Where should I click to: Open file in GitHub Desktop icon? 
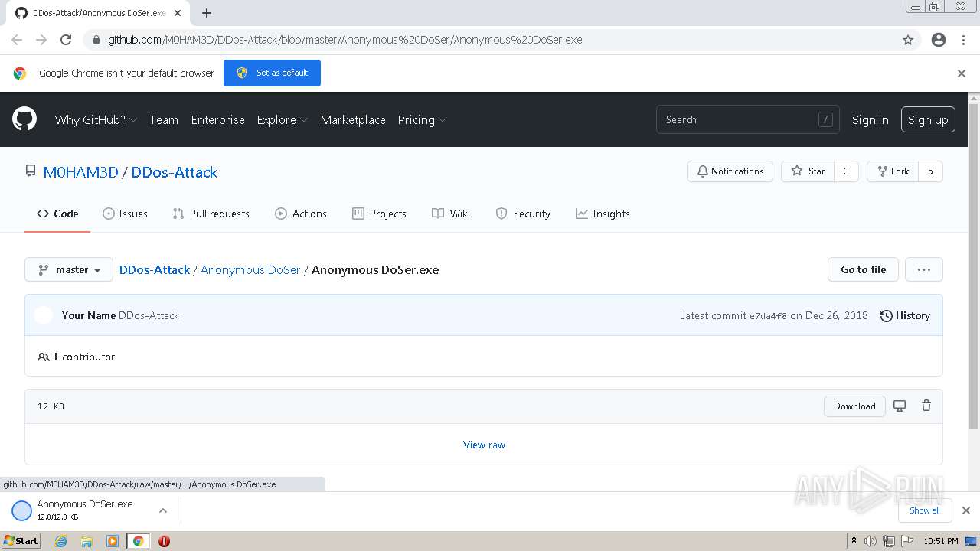point(900,406)
